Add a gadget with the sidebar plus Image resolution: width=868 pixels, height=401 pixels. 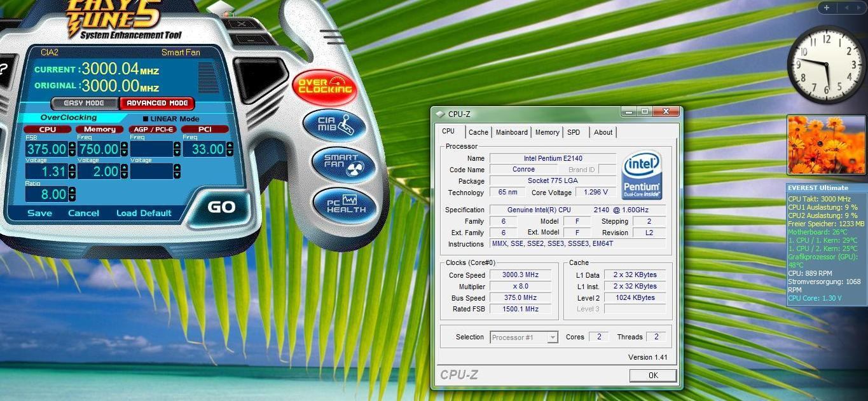pos(827,8)
